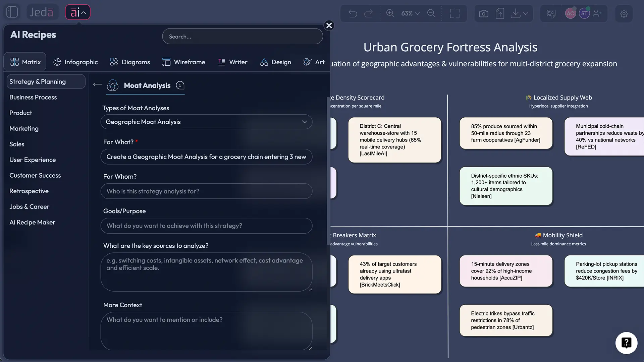Viewport: 644px width, 362px height.
Task: Click the fullscreen fit icon
Action: 455,13
